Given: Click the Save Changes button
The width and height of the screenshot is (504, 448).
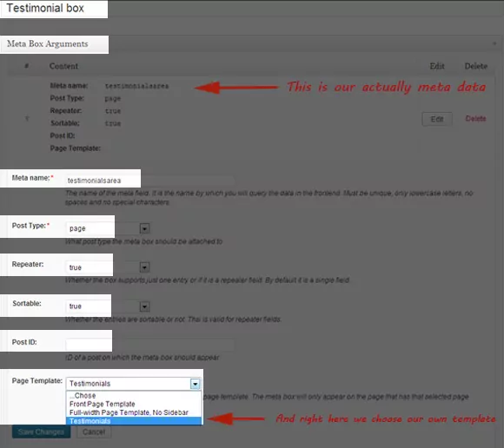Looking at the screenshot, I should tap(41, 432).
